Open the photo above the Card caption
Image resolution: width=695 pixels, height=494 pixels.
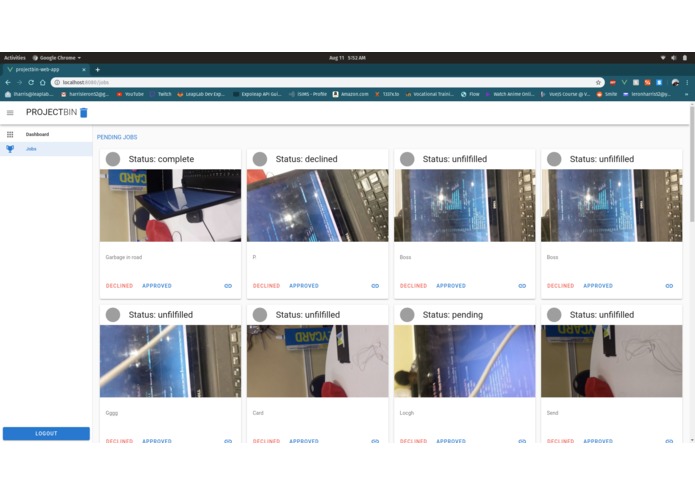(x=317, y=361)
